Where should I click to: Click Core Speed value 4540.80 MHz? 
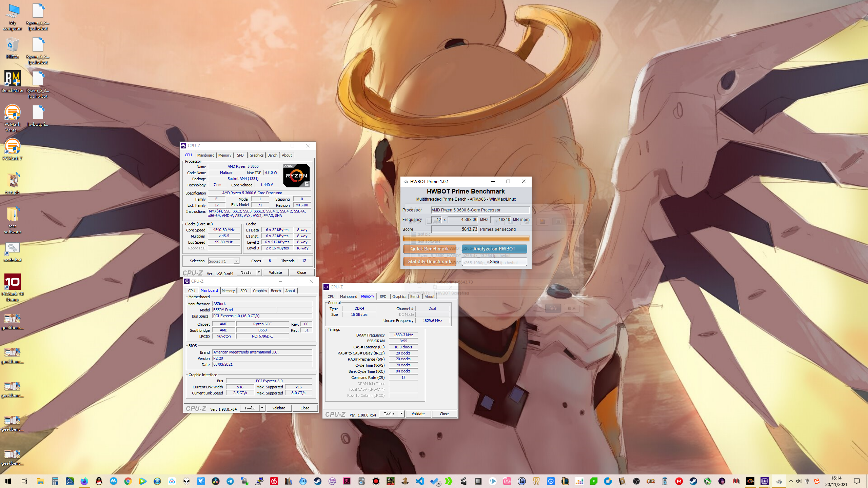point(224,230)
